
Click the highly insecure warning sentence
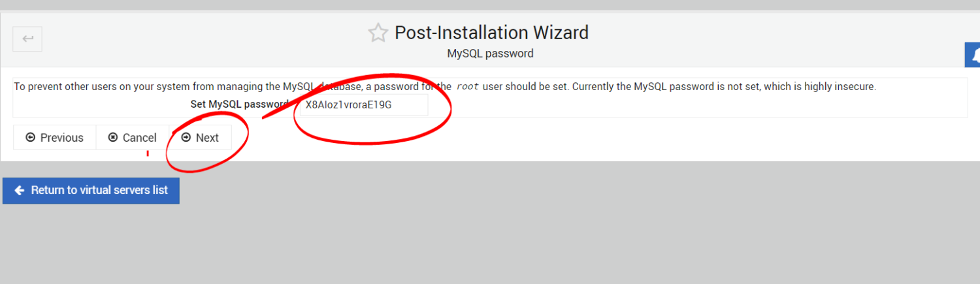(x=724, y=86)
